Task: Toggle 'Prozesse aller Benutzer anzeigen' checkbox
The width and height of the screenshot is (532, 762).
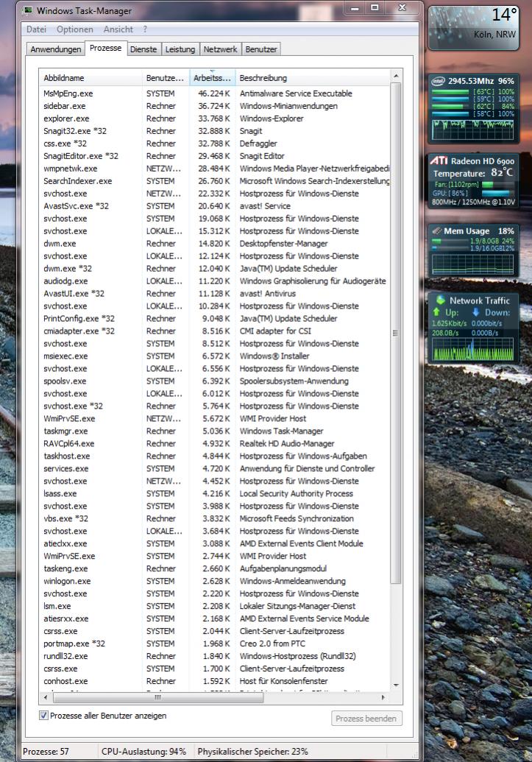Action: pos(43,716)
